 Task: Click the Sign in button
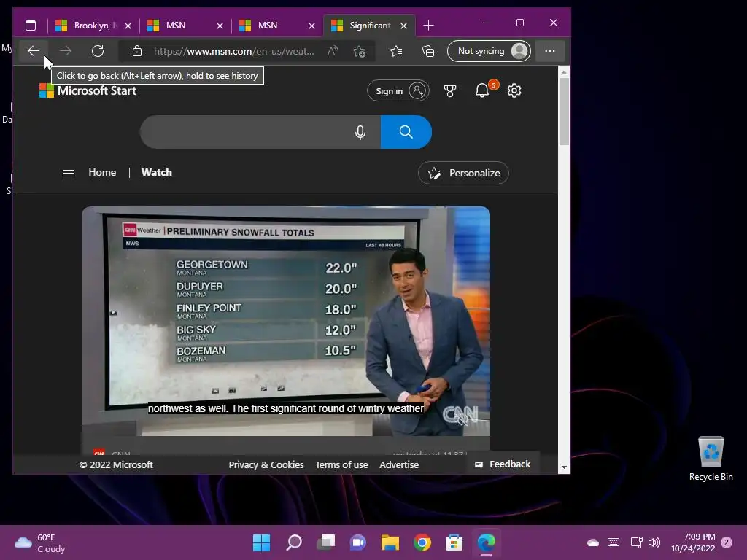click(x=398, y=90)
